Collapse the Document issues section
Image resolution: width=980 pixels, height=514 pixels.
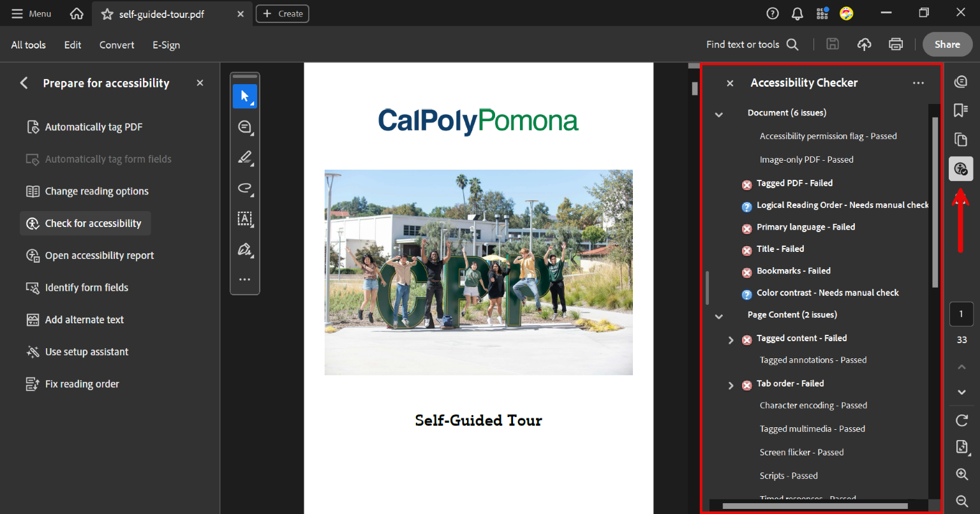pos(719,114)
